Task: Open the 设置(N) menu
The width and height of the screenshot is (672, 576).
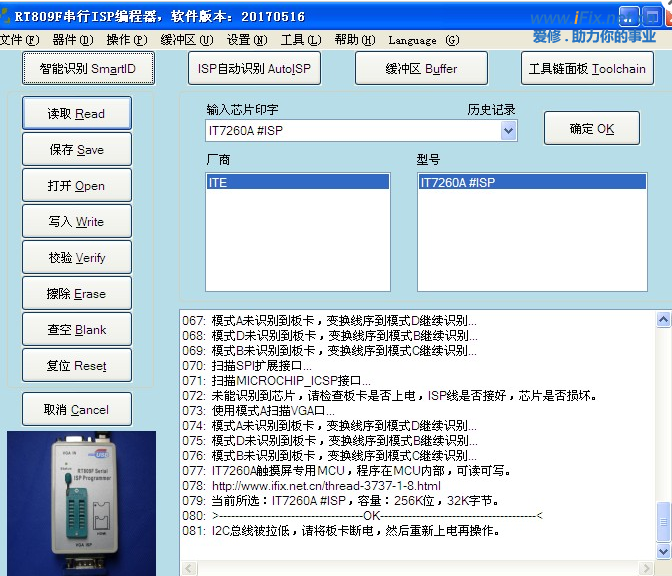Action: coord(247,40)
